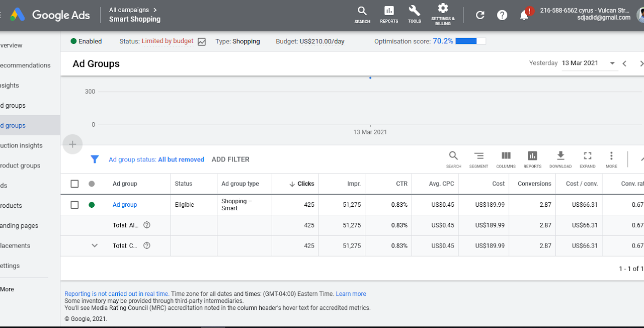Open the Google Ads home logo
The image size is (644, 328).
point(50,15)
